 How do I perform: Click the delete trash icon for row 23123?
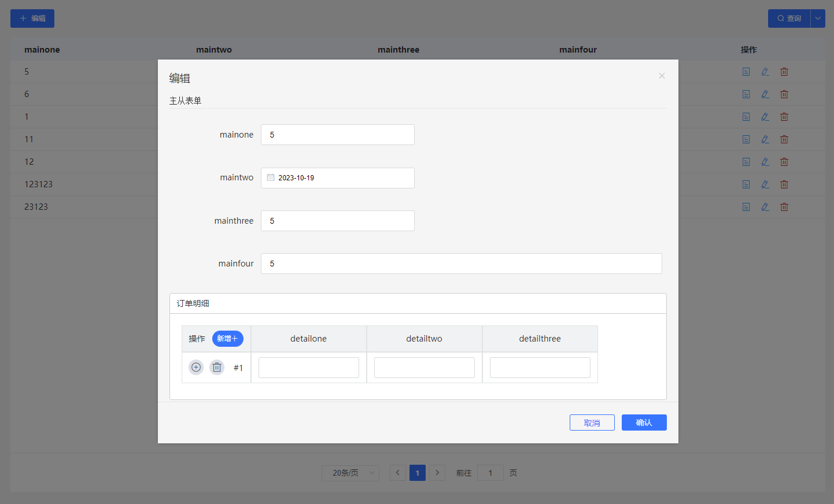(x=784, y=207)
